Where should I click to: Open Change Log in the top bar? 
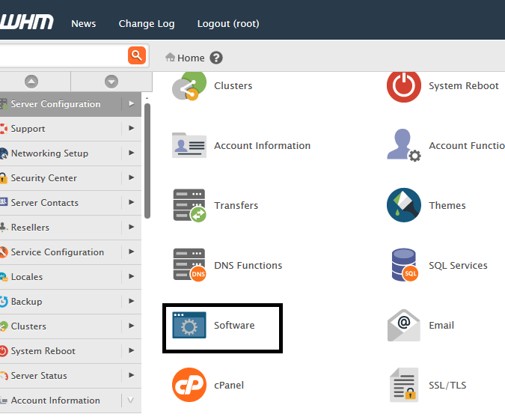pyautogui.click(x=147, y=24)
